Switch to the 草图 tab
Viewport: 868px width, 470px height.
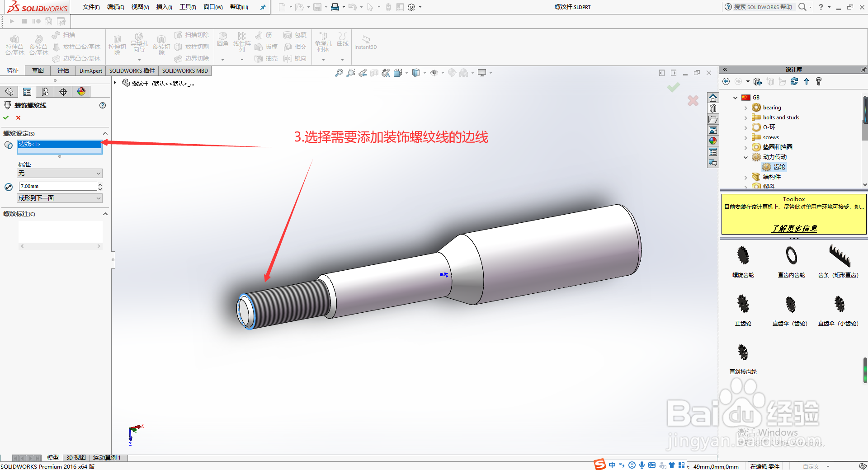click(x=38, y=70)
